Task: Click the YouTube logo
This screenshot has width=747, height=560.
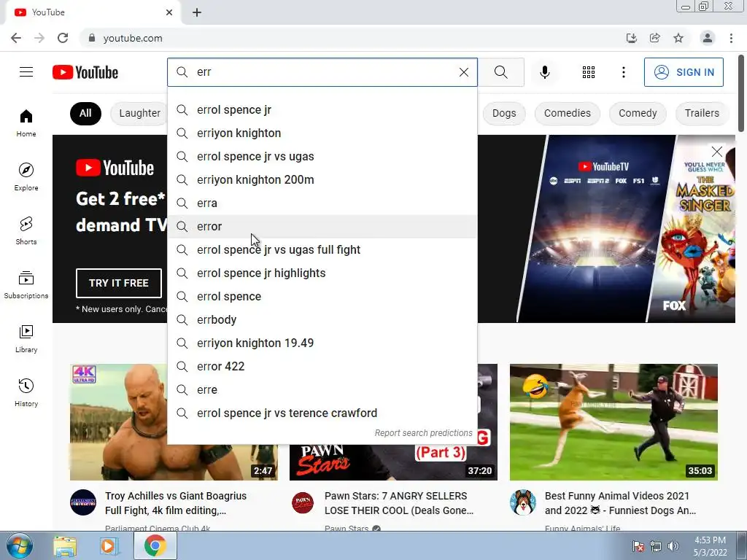Action: (x=85, y=72)
